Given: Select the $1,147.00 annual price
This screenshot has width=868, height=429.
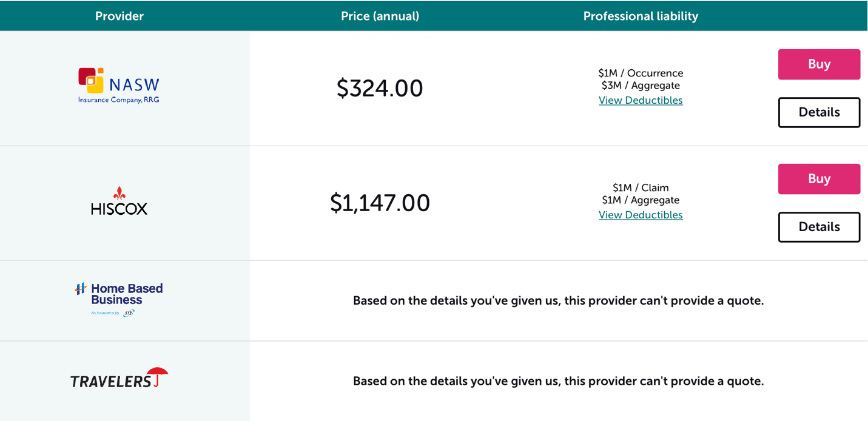Looking at the screenshot, I should [x=380, y=203].
